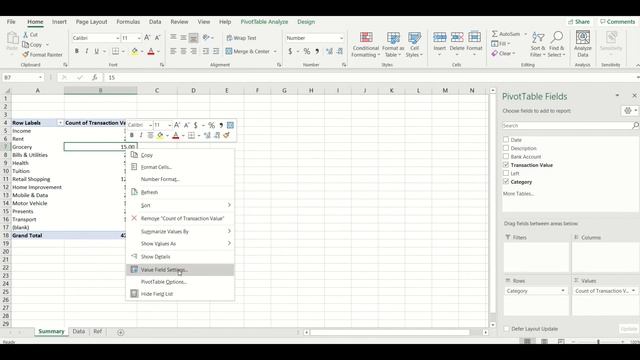
Task: Open the font name dropdown Calibri
Action: pyautogui.click(x=117, y=38)
